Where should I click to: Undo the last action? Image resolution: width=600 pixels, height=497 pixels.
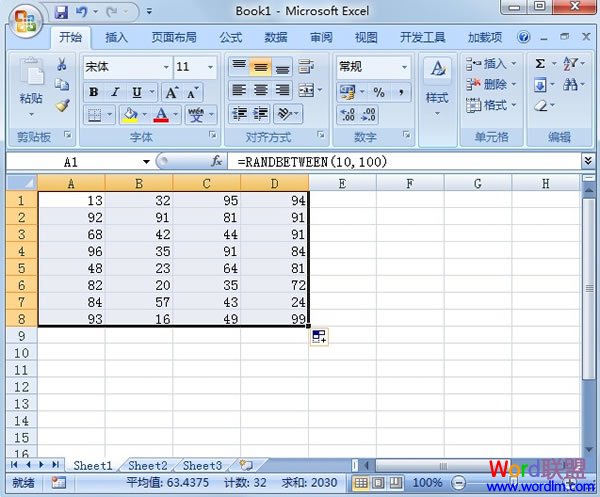81,12
